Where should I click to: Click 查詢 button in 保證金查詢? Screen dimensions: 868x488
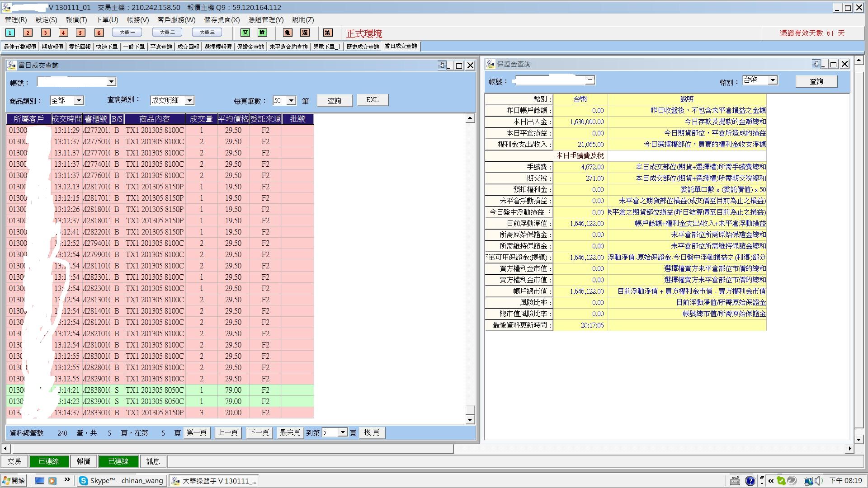[x=816, y=81]
